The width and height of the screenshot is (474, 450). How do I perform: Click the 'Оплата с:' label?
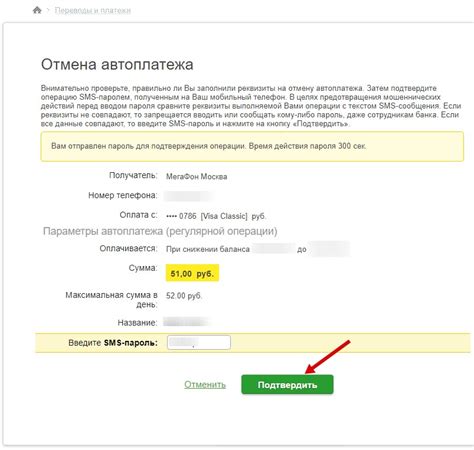pyautogui.click(x=138, y=215)
